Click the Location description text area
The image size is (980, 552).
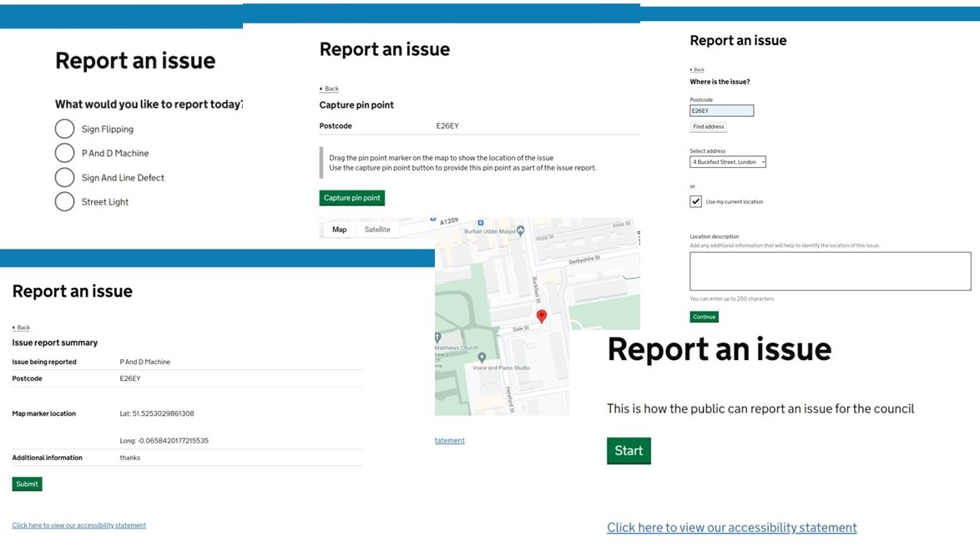click(x=829, y=271)
